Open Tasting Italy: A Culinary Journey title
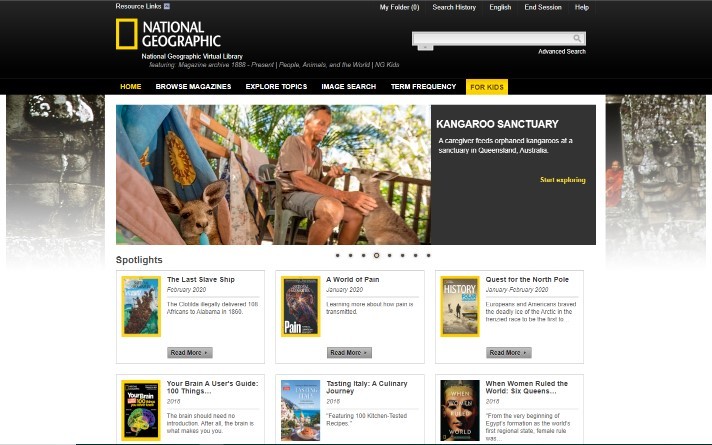Image resolution: width=712 pixels, height=445 pixels. pyautogui.click(x=367, y=387)
